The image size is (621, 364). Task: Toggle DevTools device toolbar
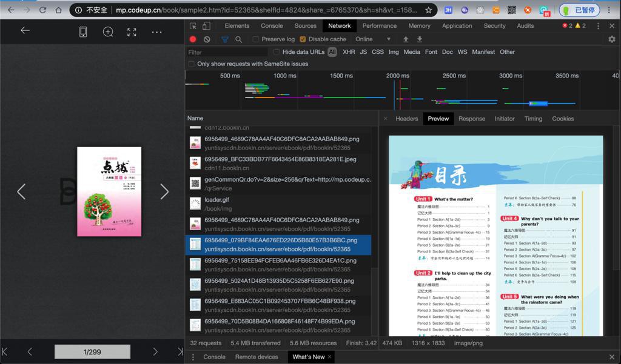pos(206,26)
